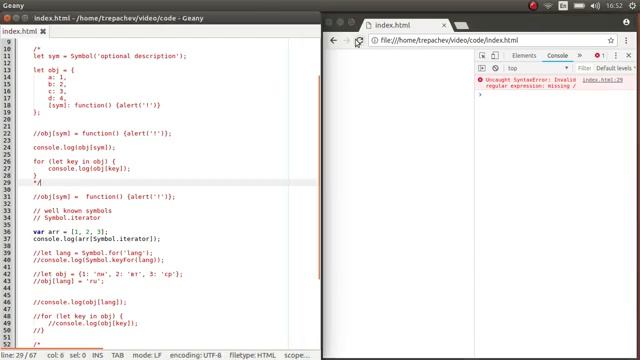Click the 'line: 29 / 67' status entry

[19, 355]
